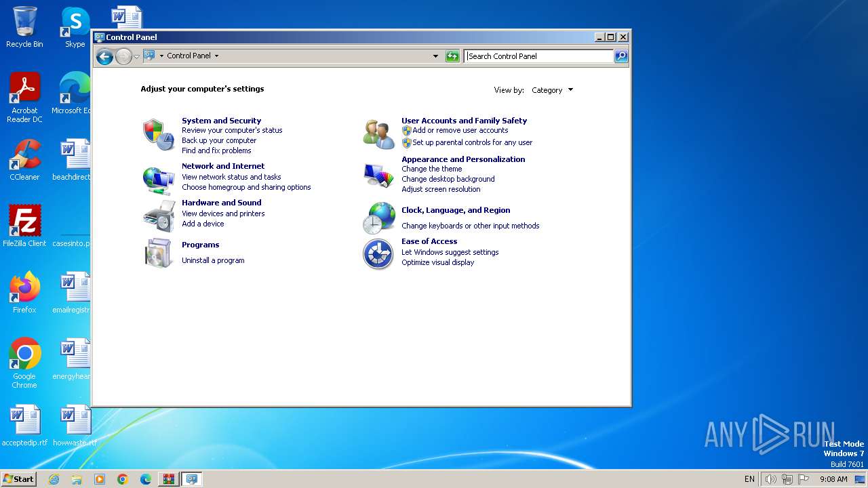
Task: Open Windows Explorer folder on taskbar
Action: tap(77, 479)
